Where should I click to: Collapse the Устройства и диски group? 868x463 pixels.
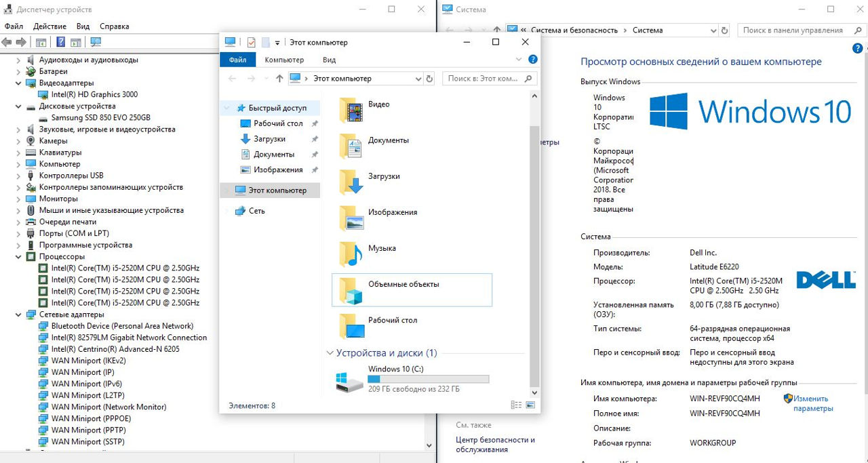(330, 353)
